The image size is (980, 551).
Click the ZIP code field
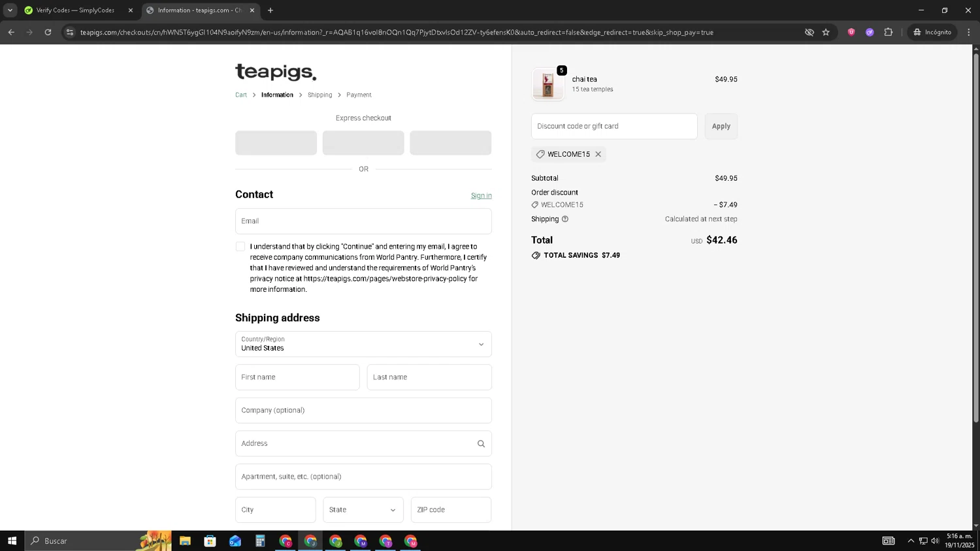click(x=451, y=510)
